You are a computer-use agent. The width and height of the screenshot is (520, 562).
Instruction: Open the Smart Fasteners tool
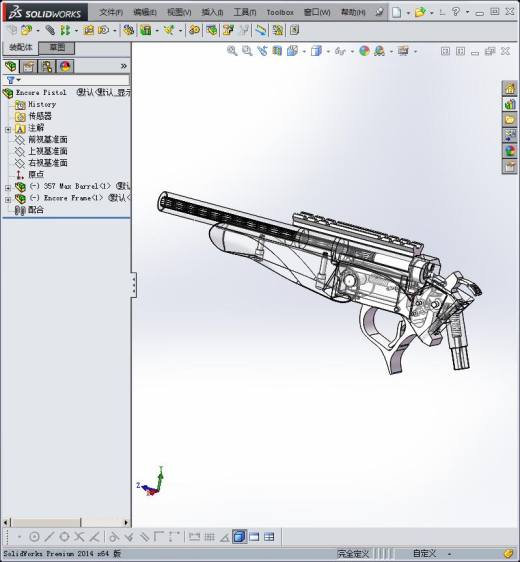click(x=88, y=30)
